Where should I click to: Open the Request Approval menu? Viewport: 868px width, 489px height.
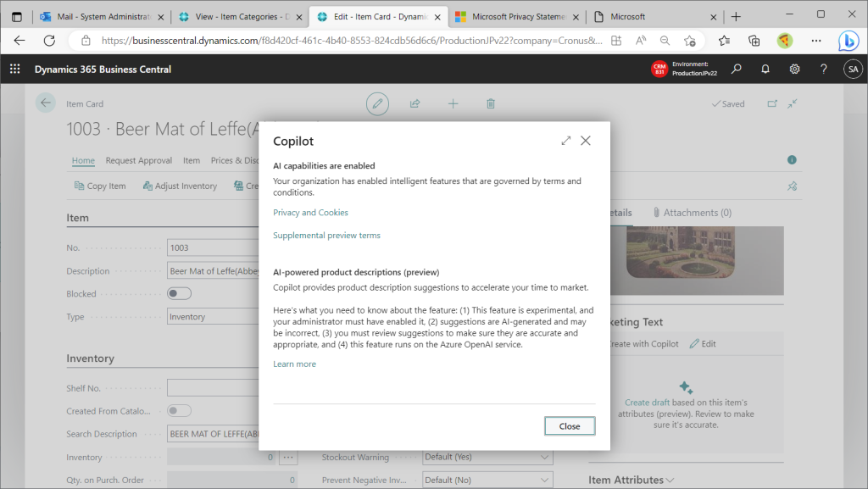[x=138, y=160]
